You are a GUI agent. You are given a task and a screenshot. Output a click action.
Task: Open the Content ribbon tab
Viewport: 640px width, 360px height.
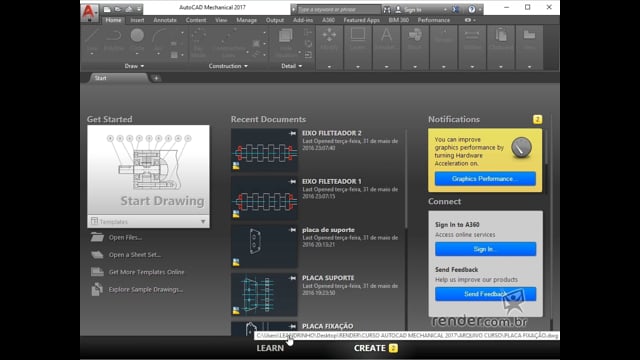tap(196, 20)
